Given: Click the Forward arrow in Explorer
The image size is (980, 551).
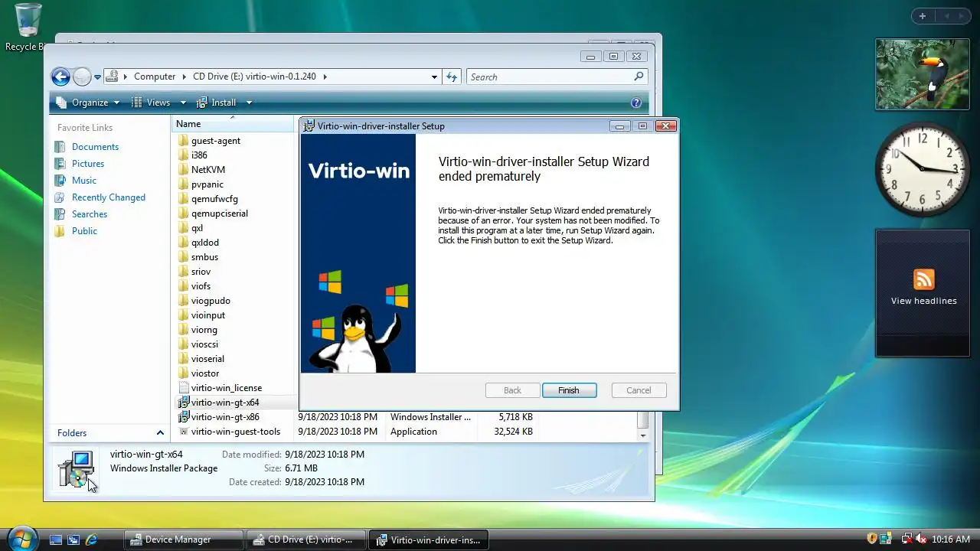Looking at the screenshot, I should tap(82, 77).
